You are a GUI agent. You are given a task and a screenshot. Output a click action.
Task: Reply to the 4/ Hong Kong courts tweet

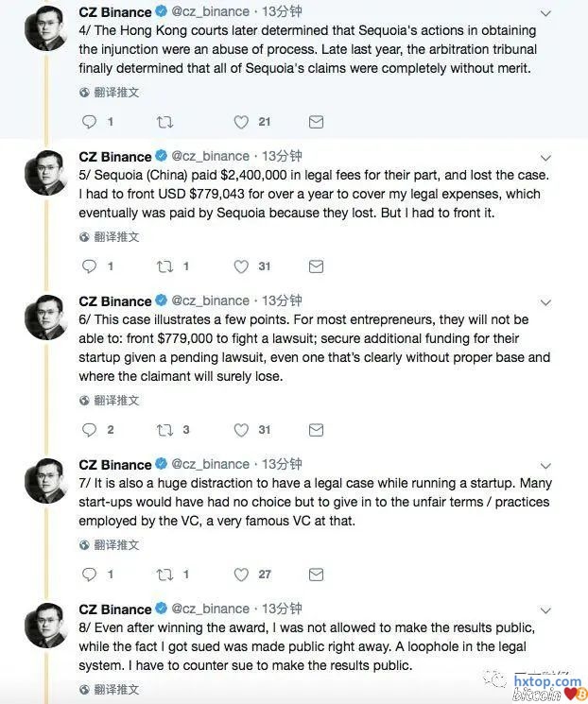pos(90,122)
